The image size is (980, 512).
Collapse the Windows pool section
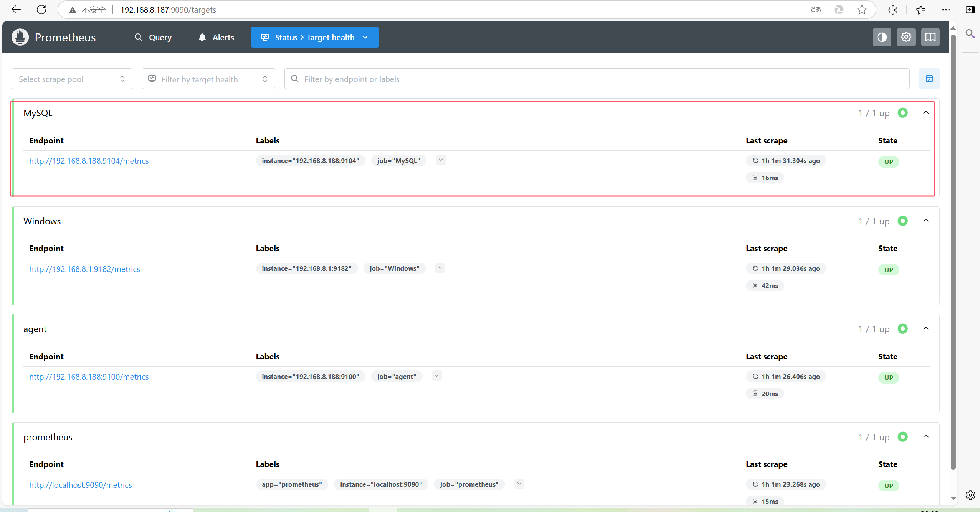tap(926, 221)
